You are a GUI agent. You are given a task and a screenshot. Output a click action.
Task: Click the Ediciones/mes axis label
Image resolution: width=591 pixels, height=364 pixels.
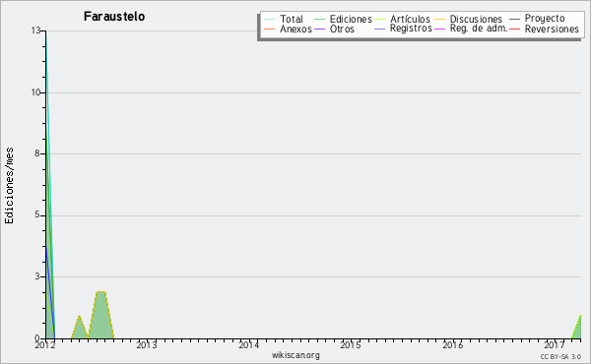[9, 186]
